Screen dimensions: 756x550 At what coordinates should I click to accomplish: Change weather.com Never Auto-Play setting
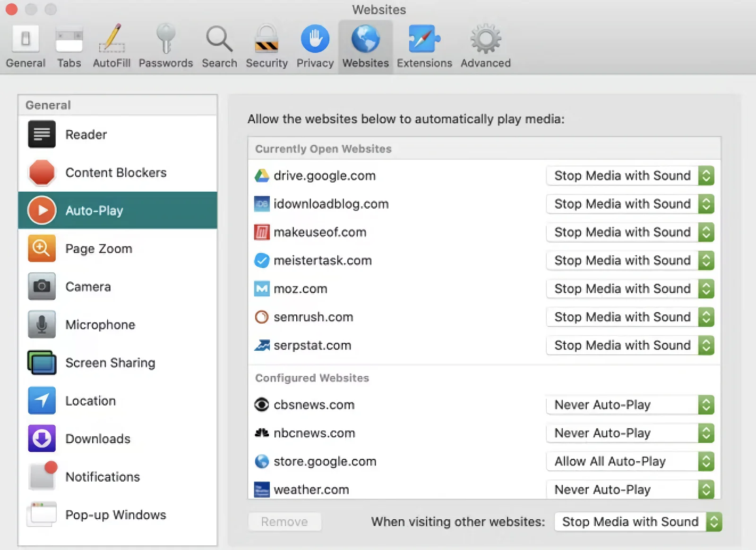coord(630,490)
